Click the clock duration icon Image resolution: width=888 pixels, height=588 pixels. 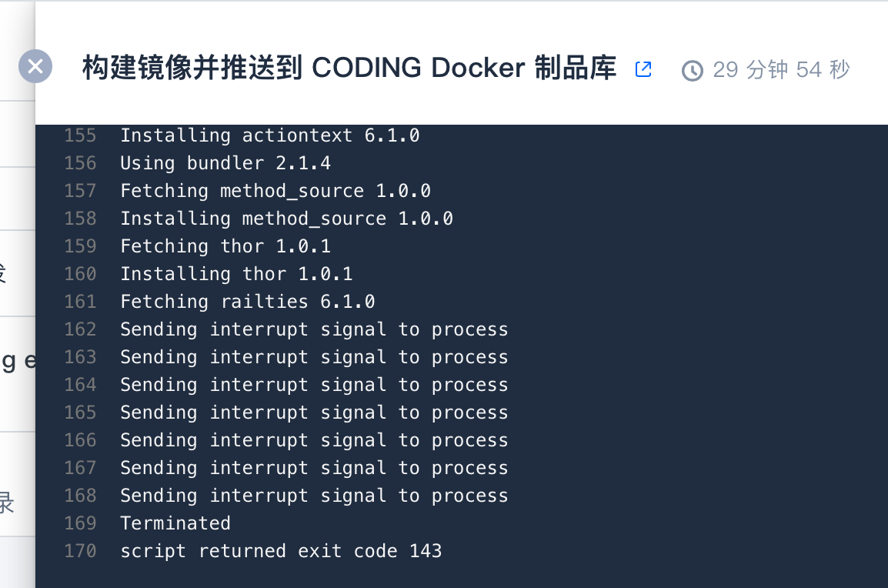point(692,71)
